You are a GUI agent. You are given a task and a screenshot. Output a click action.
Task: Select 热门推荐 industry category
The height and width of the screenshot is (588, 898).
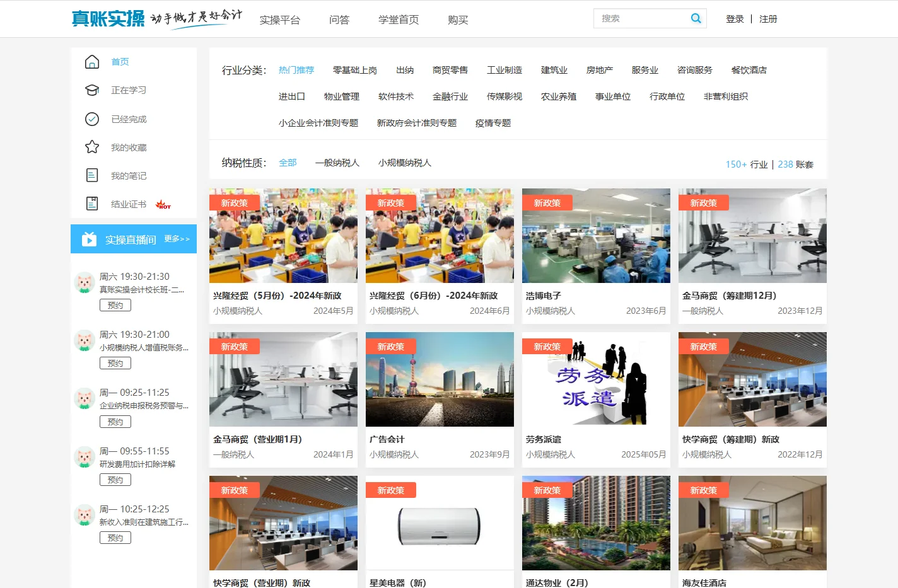[x=296, y=70]
